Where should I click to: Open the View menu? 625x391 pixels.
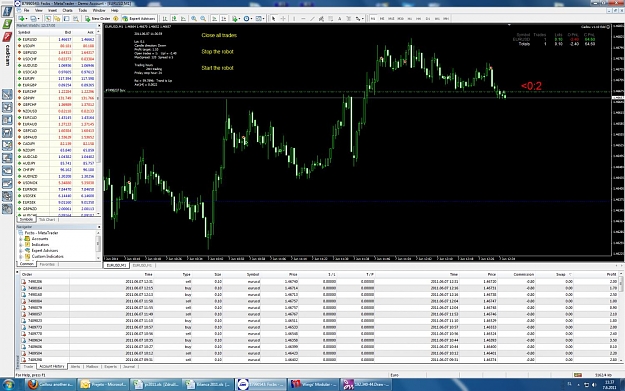pyautogui.click(x=39, y=10)
